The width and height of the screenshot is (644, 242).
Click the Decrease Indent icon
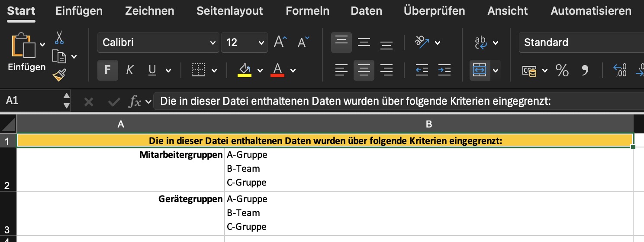click(x=422, y=70)
